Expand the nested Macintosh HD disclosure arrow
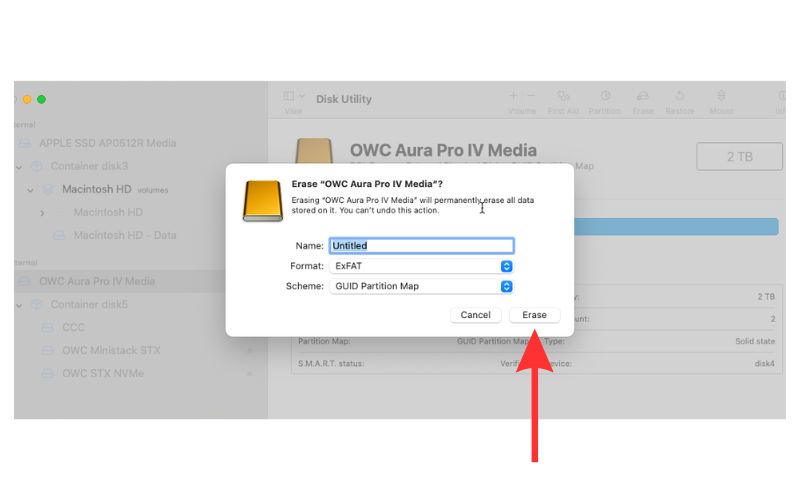The width and height of the screenshot is (800, 500). pyautogui.click(x=42, y=213)
